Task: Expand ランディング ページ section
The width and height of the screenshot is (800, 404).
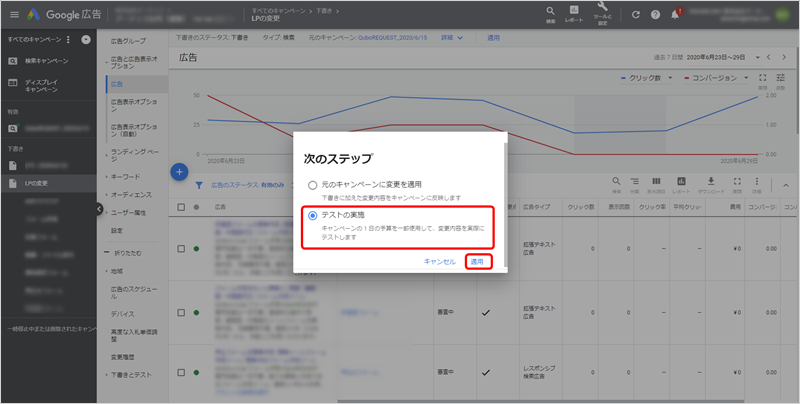Action: point(135,155)
